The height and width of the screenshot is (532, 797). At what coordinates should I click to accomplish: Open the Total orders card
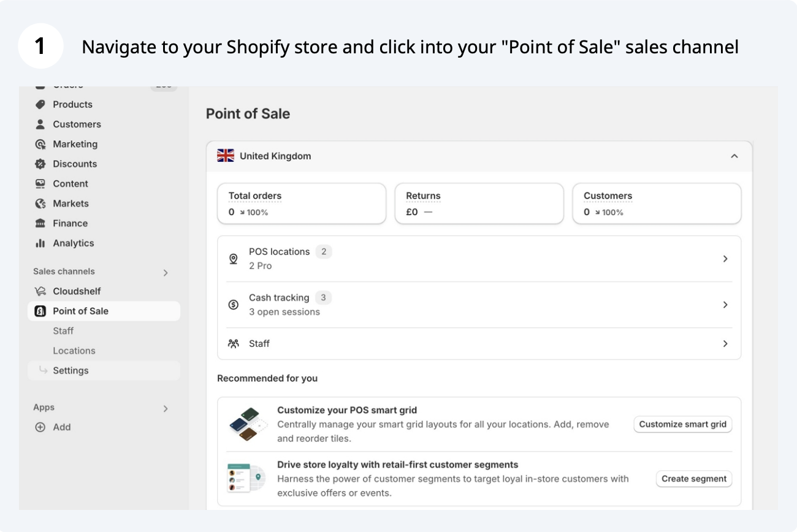pyautogui.click(x=302, y=203)
